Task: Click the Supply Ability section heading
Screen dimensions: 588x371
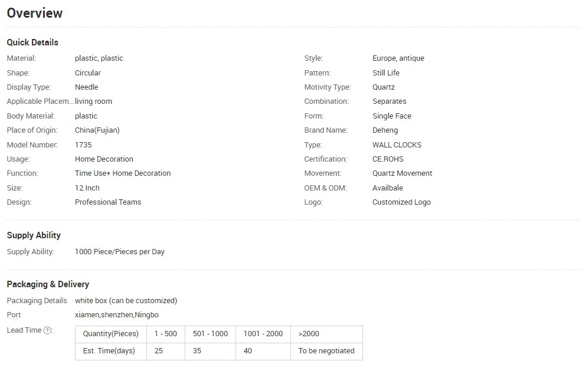Action: 34,235
